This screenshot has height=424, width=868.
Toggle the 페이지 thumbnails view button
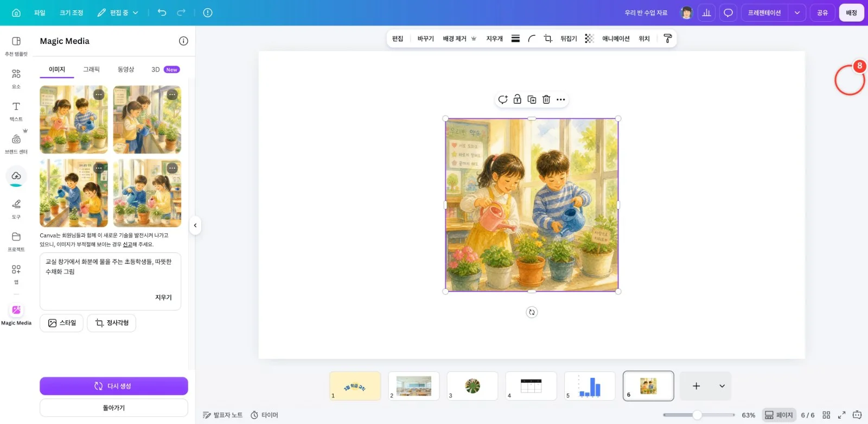pos(779,415)
